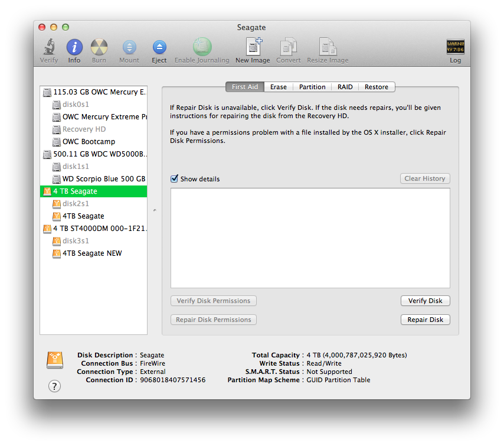Click the Seagate window title text
504x446 pixels.
[x=251, y=27]
